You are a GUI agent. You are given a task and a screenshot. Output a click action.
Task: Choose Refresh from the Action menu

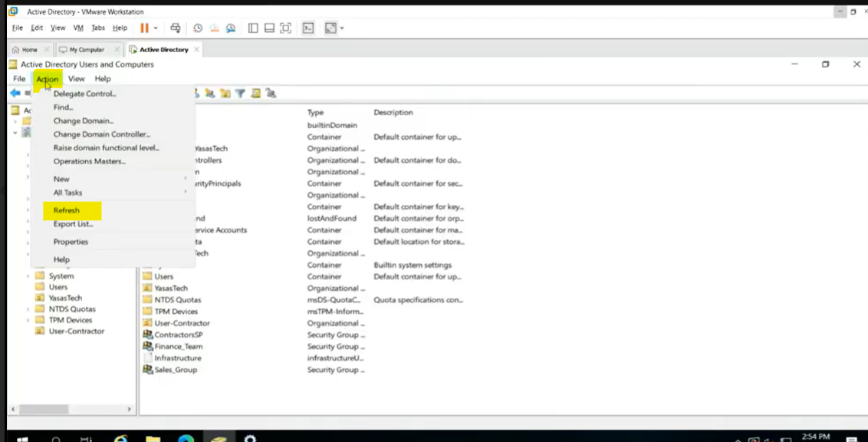67,210
